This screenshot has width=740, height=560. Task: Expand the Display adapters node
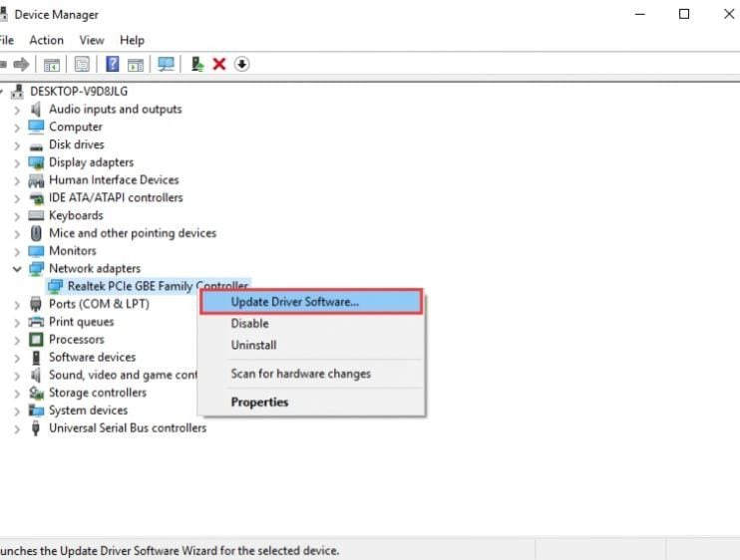pos(17,163)
